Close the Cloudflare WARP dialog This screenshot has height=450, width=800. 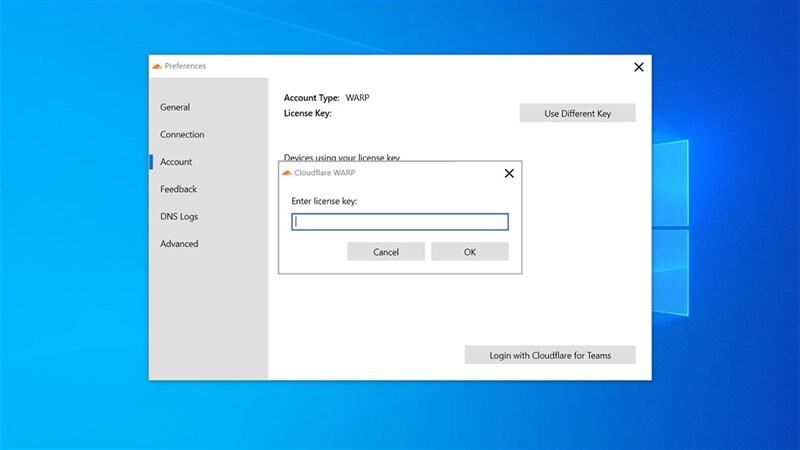click(509, 173)
